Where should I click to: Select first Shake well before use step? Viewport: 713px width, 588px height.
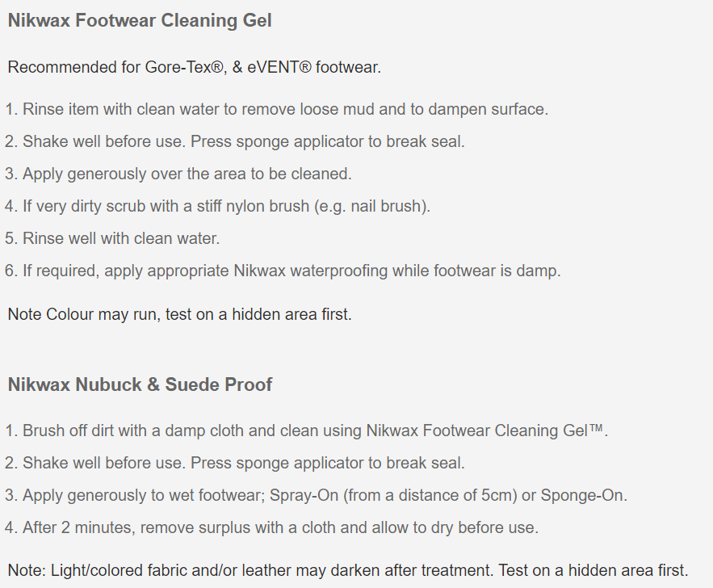pos(235,142)
